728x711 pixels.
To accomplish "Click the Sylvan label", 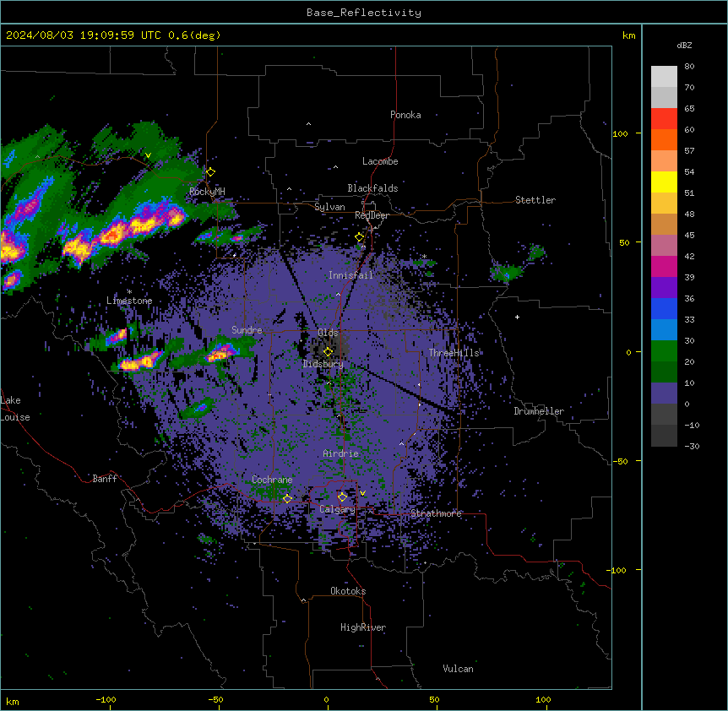I will (x=329, y=207).
